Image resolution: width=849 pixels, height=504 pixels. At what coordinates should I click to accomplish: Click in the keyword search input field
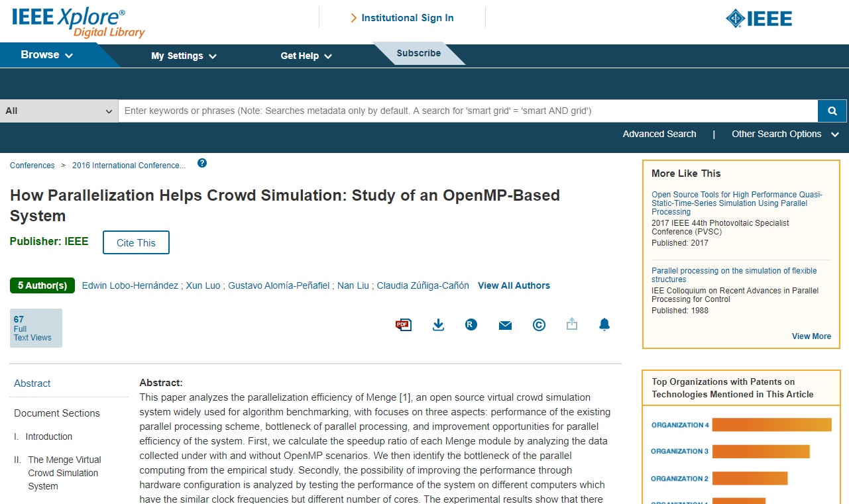tap(467, 111)
